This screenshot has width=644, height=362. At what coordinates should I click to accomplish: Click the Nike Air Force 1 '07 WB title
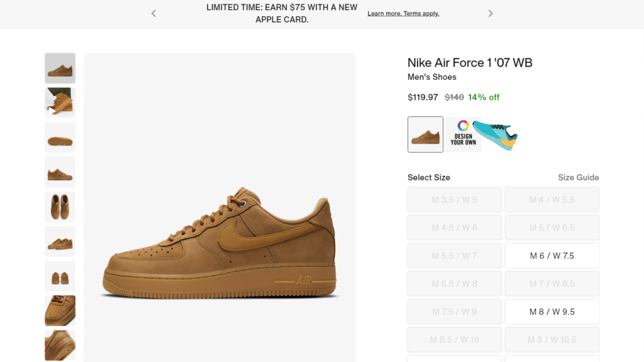click(470, 63)
